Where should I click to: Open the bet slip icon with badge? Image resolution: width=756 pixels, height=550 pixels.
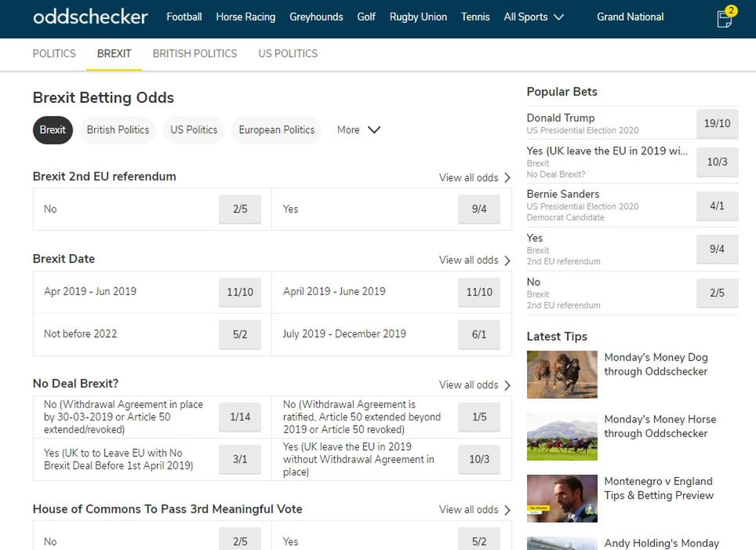pos(725,17)
